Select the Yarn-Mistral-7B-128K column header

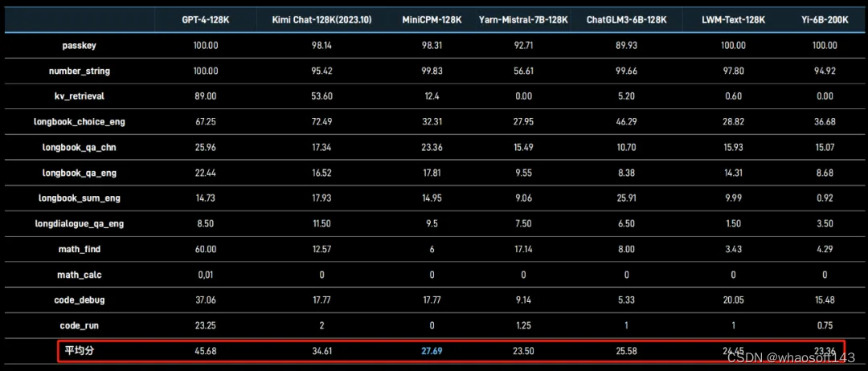[523, 20]
